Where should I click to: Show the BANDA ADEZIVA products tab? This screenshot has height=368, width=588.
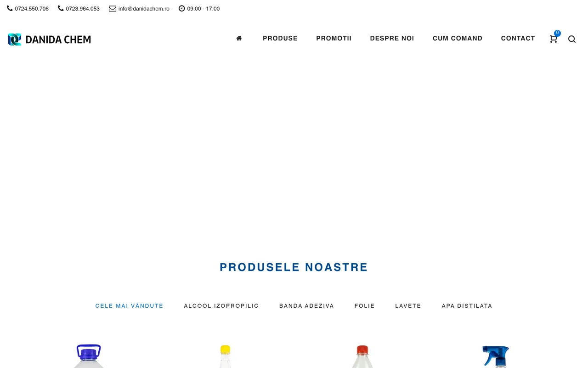pos(307,306)
